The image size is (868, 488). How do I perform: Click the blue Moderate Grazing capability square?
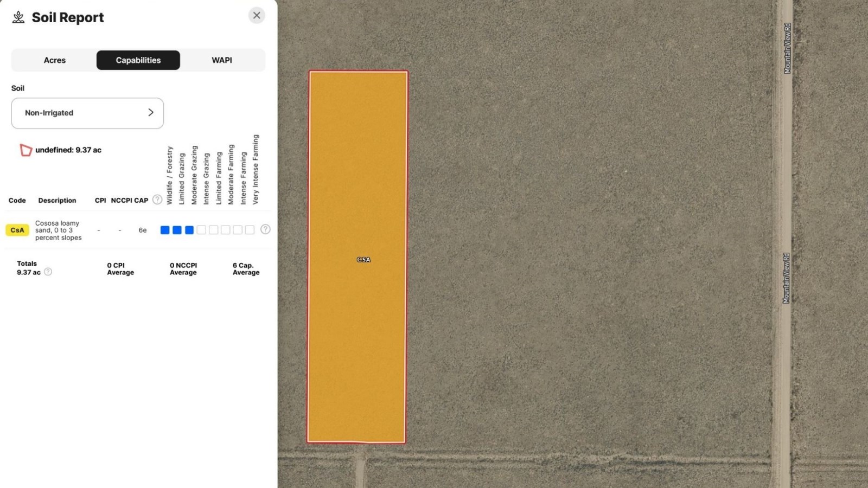[x=189, y=230]
